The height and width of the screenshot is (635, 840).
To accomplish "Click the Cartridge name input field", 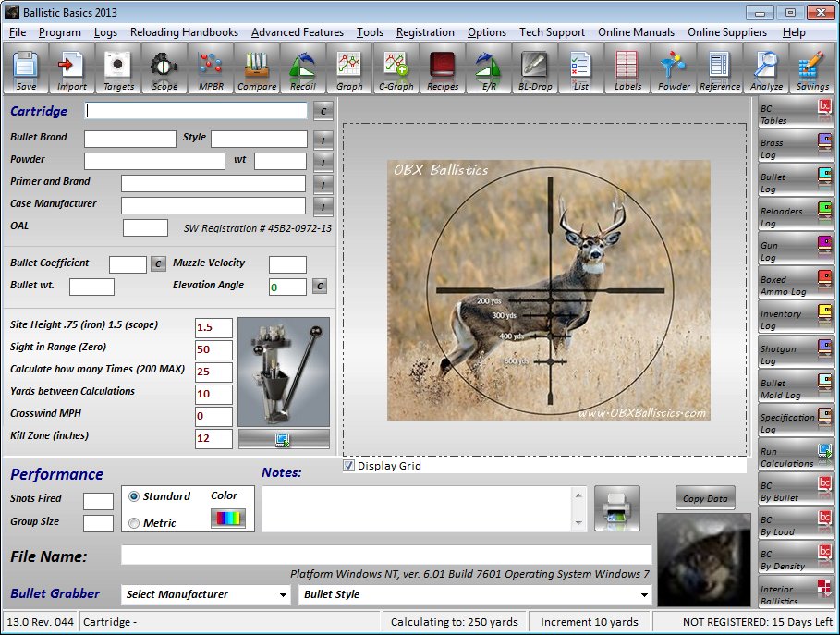I will click(196, 111).
